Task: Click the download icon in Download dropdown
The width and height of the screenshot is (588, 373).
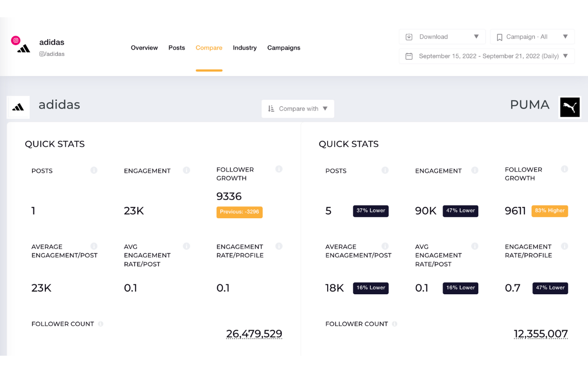Action: 409,37
